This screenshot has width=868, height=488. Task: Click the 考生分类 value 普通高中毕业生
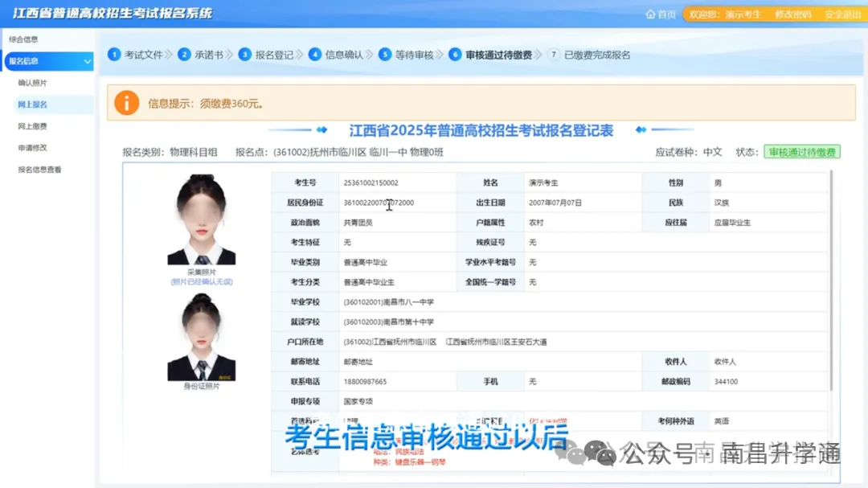(x=369, y=282)
